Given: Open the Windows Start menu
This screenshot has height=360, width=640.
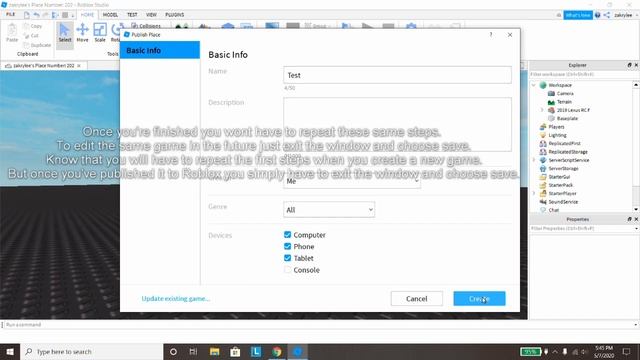Looking at the screenshot, I should coord(10,351).
